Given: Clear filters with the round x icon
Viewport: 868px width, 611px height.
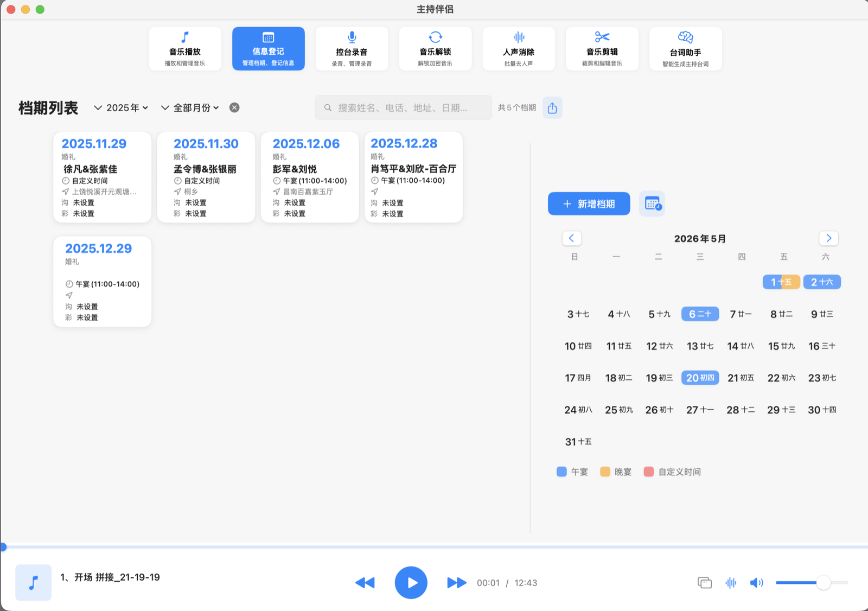Looking at the screenshot, I should click(234, 107).
